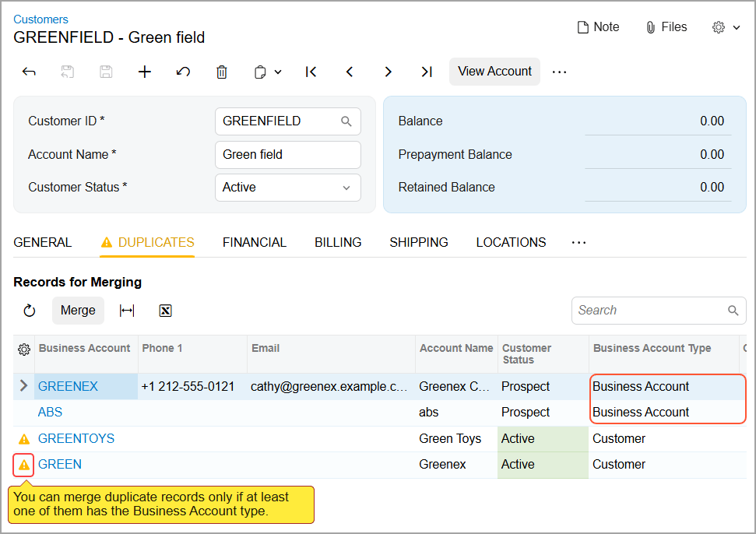Switch to the FINANCIAL tab

[x=254, y=242]
